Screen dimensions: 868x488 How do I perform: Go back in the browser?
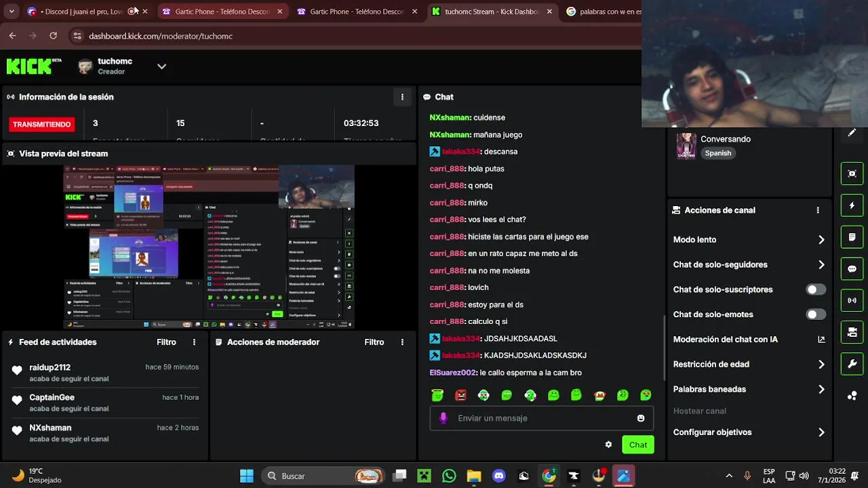12,36
